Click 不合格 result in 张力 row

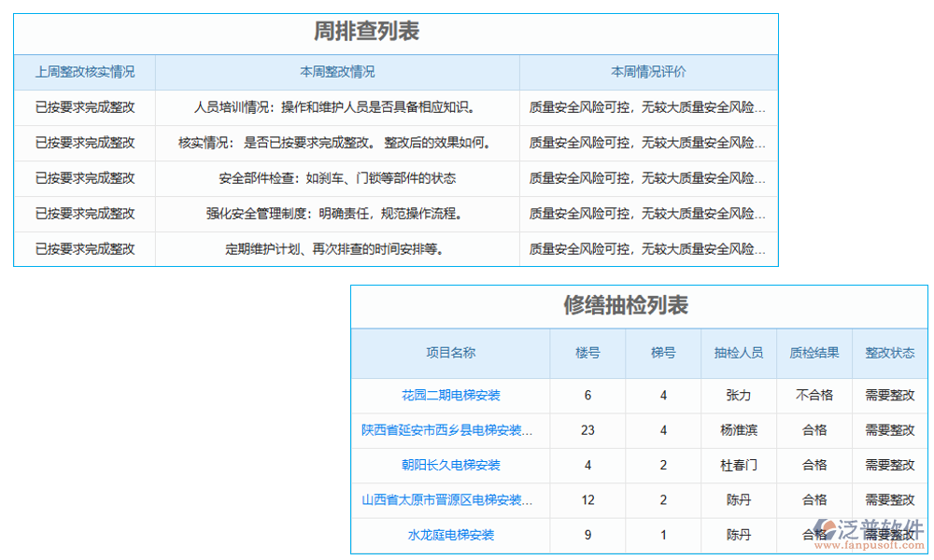[x=814, y=395]
